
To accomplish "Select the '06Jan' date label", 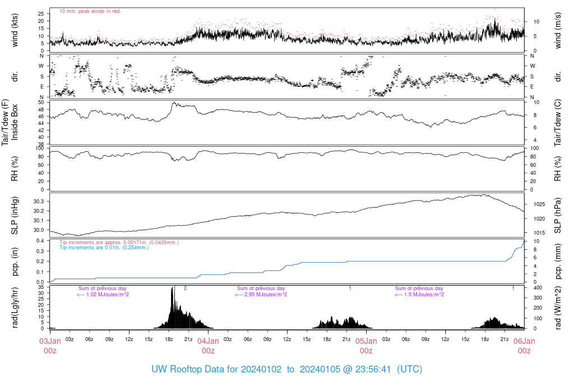I will 524,341.
